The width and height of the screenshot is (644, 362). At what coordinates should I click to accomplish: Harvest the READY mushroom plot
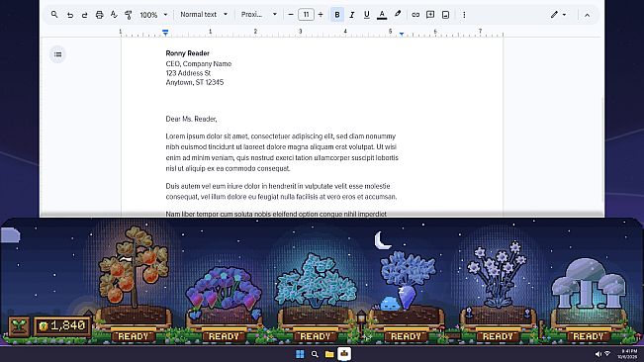coord(589,336)
